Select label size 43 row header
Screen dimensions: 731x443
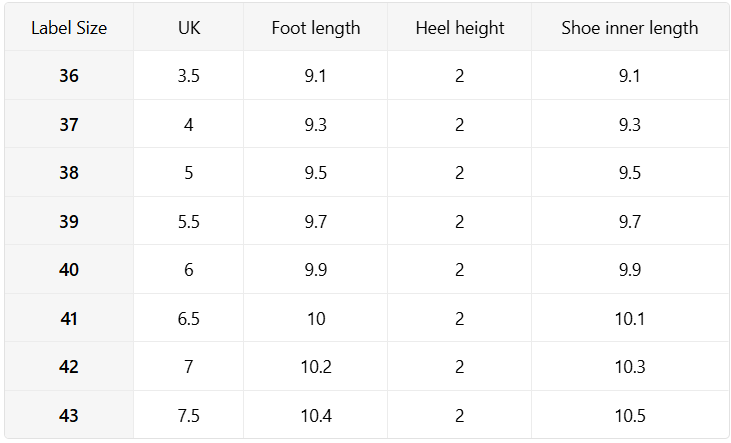[69, 415]
